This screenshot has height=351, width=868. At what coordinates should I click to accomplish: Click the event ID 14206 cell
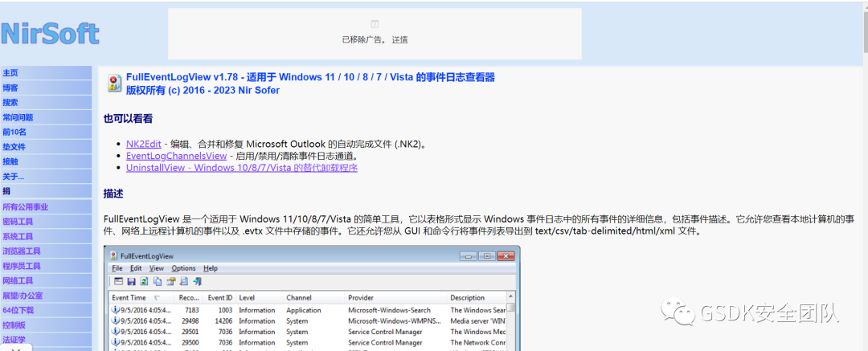tap(223, 321)
